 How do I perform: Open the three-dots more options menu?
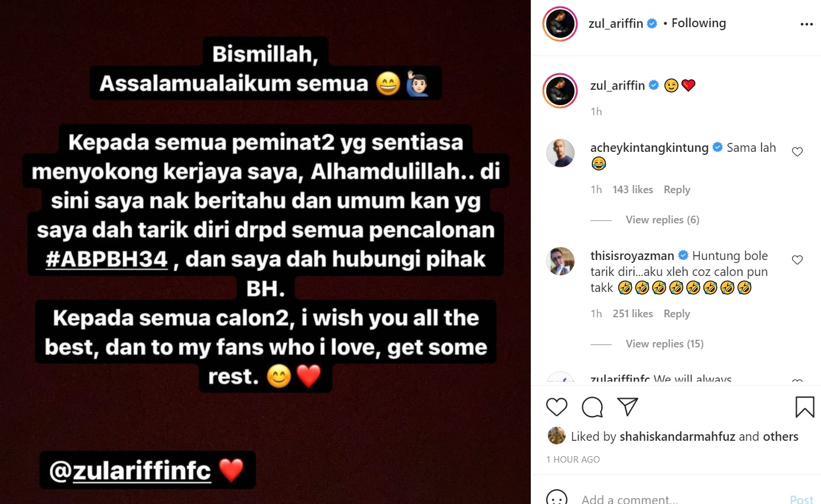pos(807,24)
